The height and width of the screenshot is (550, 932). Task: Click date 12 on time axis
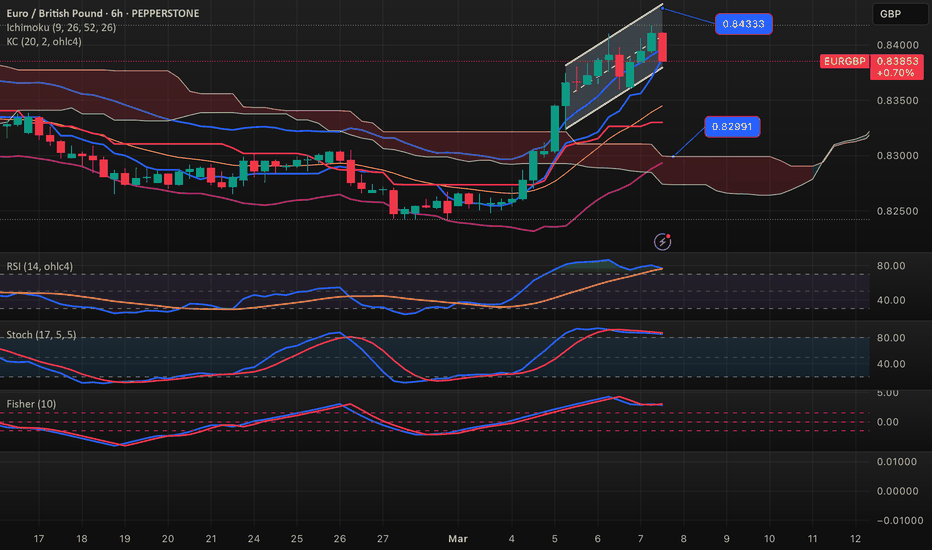(x=855, y=539)
